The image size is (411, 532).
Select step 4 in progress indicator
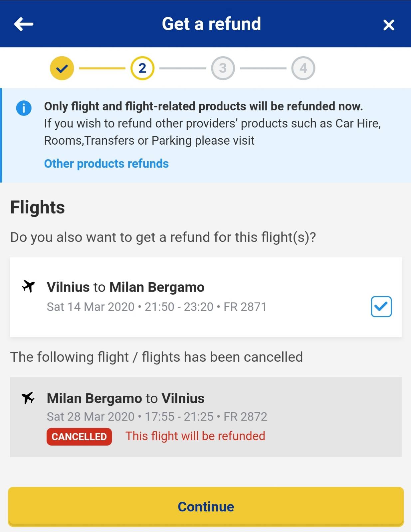[303, 68]
